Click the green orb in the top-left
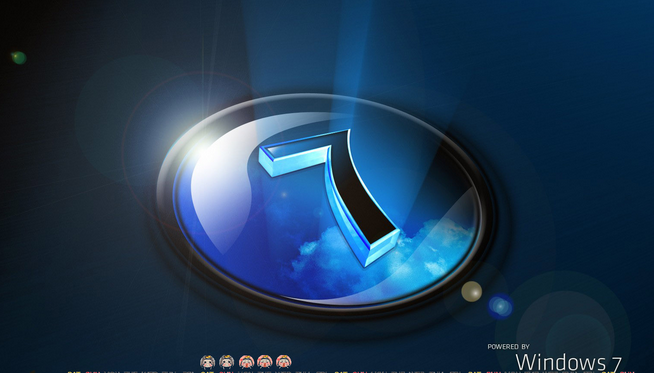 click(x=18, y=58)
